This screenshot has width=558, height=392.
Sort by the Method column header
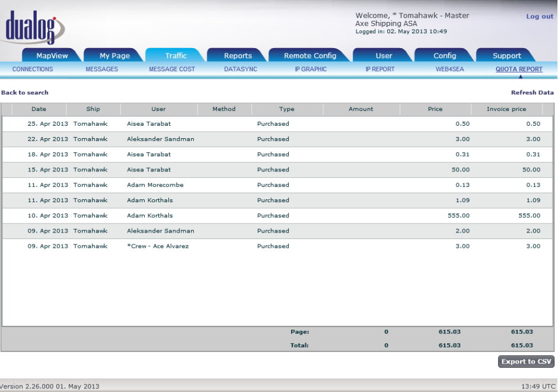pos(224,109)
